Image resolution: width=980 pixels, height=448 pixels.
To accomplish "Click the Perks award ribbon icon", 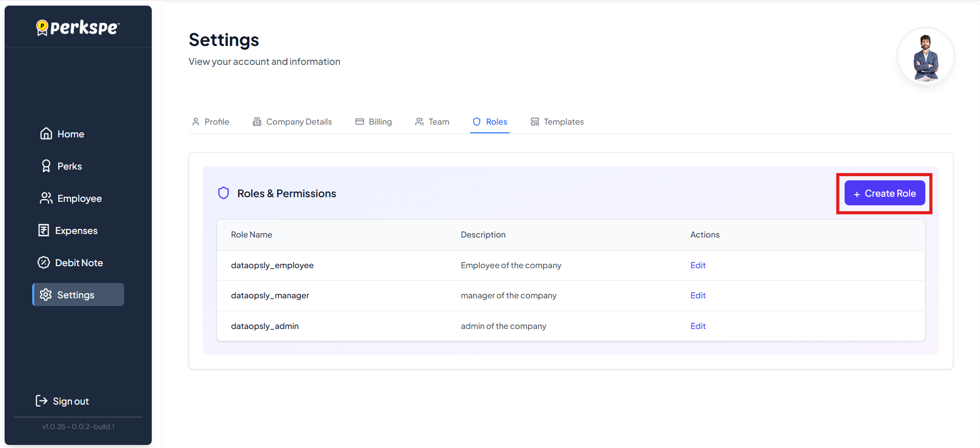I will (46, 166).
